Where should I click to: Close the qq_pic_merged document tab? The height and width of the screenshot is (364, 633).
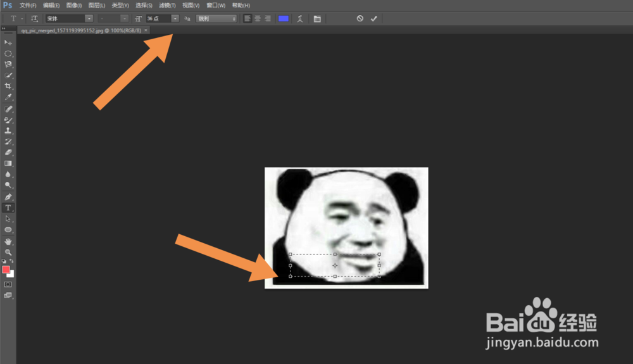click(146, 30)
